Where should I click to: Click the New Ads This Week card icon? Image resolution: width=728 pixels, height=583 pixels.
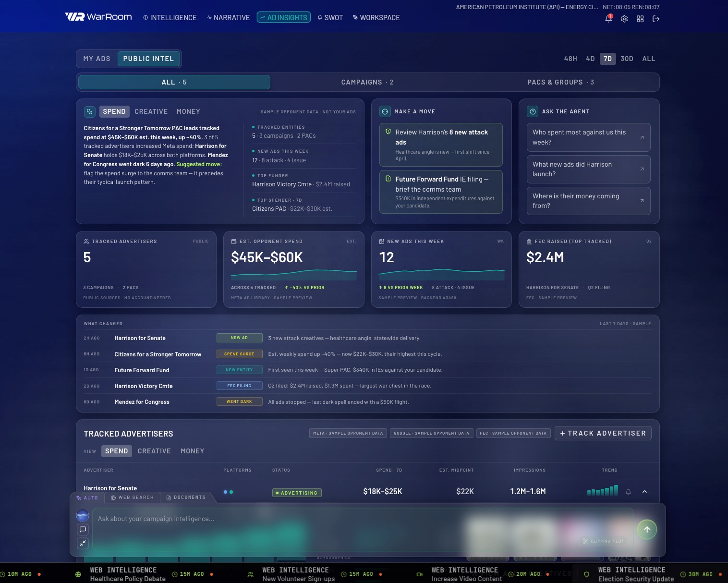pos(382,241)
